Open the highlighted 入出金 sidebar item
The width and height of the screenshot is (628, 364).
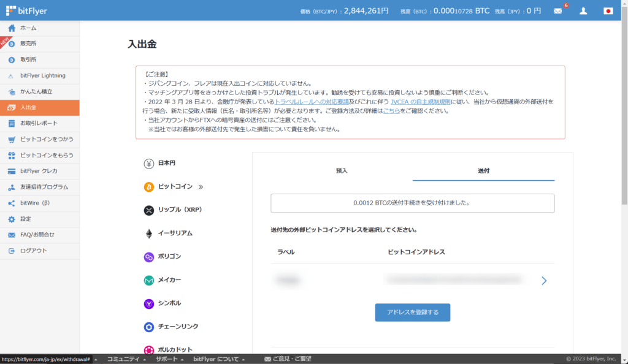(40, 108)
